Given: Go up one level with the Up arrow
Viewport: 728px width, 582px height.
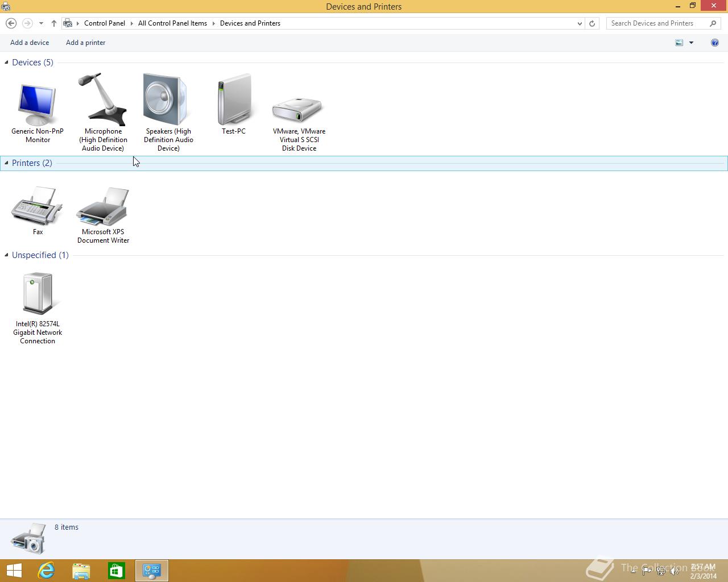Looking at the screenshot, I should [53, 23].
